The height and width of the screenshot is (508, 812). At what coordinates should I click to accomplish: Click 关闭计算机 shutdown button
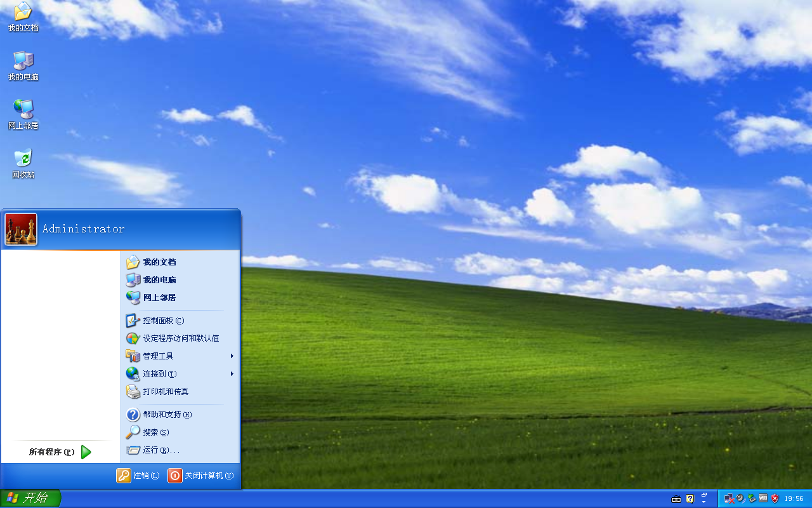pyautogui.click(x=201, y=476)
